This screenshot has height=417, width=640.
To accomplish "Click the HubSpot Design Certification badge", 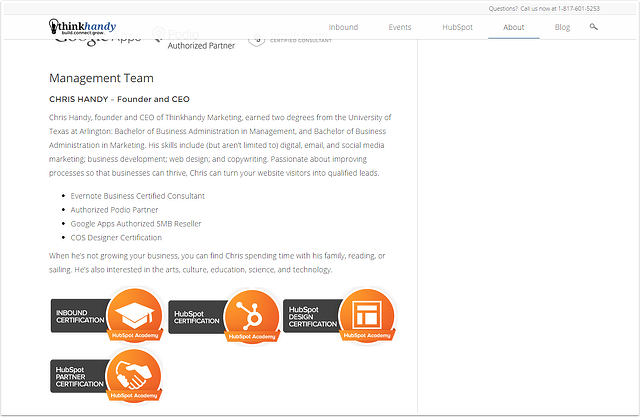I will click(340, 315).
